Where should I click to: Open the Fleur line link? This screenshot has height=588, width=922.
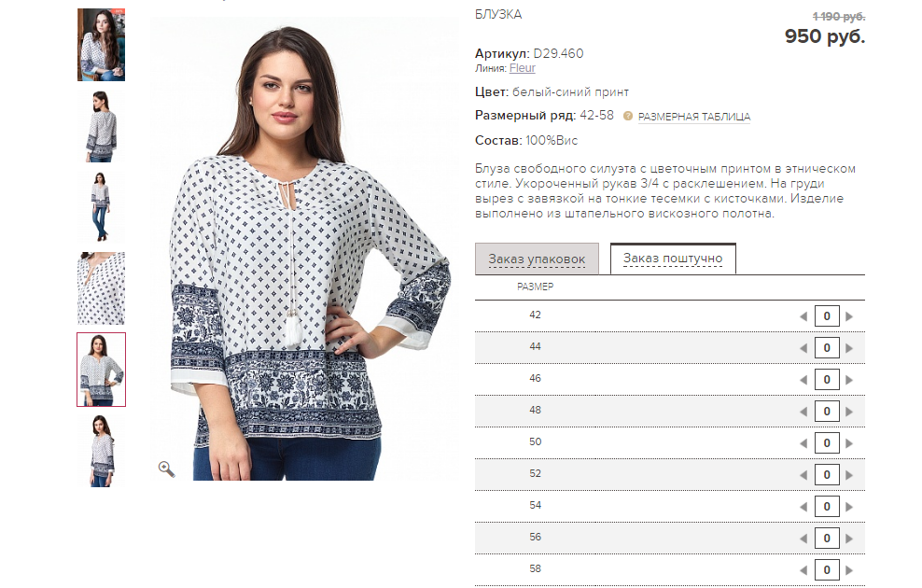tap(523, 68)
